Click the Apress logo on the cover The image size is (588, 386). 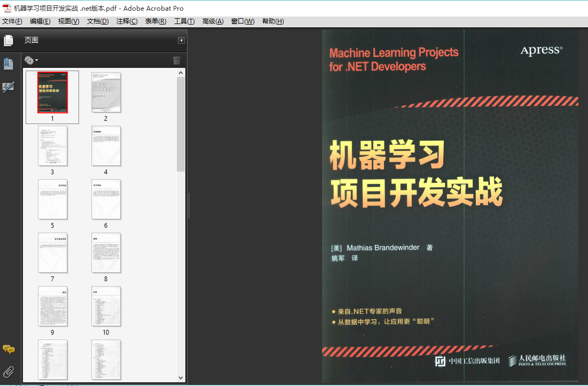(542, 51)
